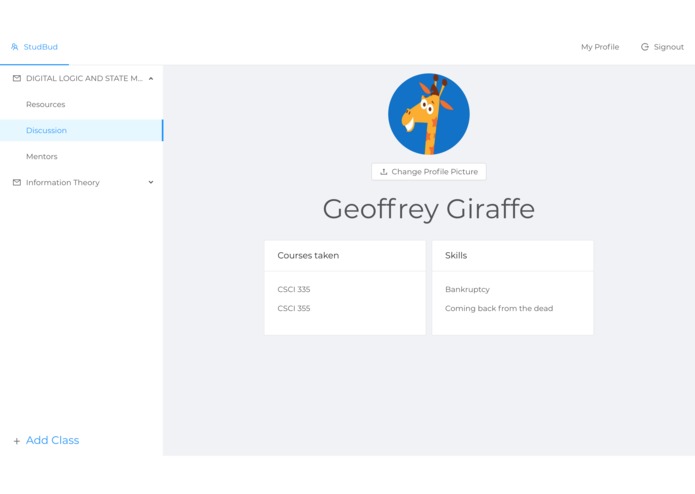Sign out using Signout link
This screenshot has width=695, height=494.
pos(668,47)
